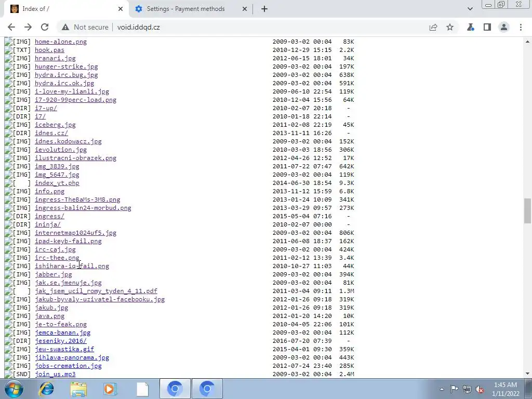Open ingress-TheBaMs-3M8.png link
Screen dimensions: 532x399
(77, 199)
